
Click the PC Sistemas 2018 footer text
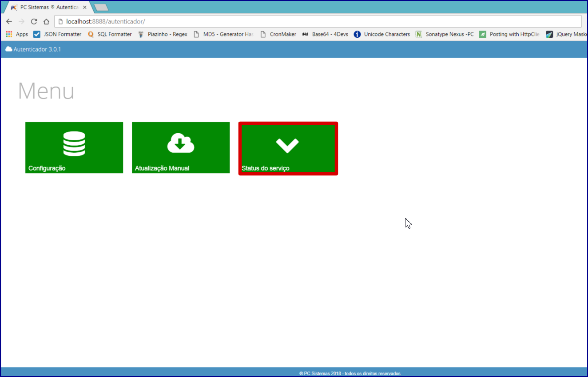click(350, 373)
